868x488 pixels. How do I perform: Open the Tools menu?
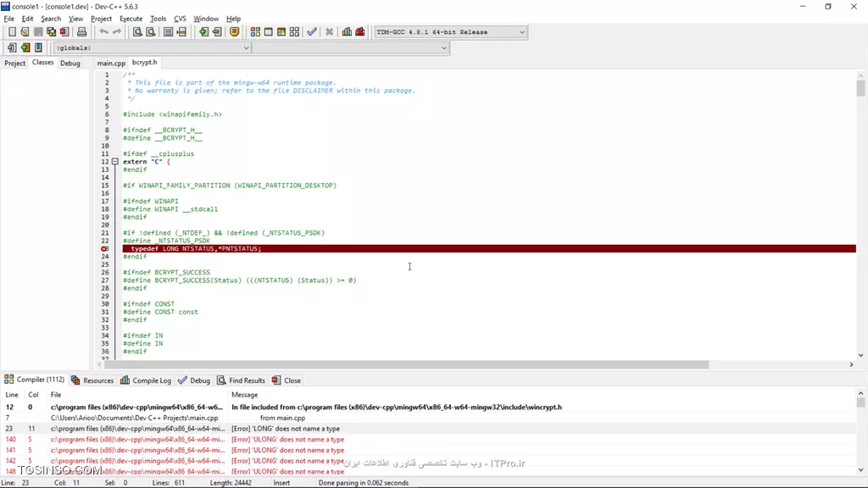[158, 19]
